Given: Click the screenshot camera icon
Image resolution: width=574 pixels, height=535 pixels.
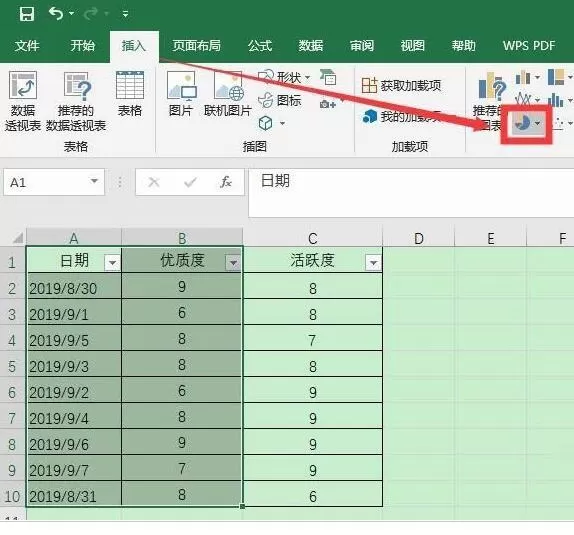Looking at the screenshot, I should (327, 104).
